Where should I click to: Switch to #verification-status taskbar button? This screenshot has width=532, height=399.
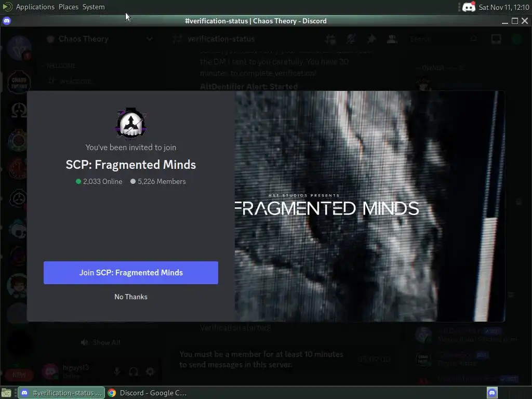point(61,393)
